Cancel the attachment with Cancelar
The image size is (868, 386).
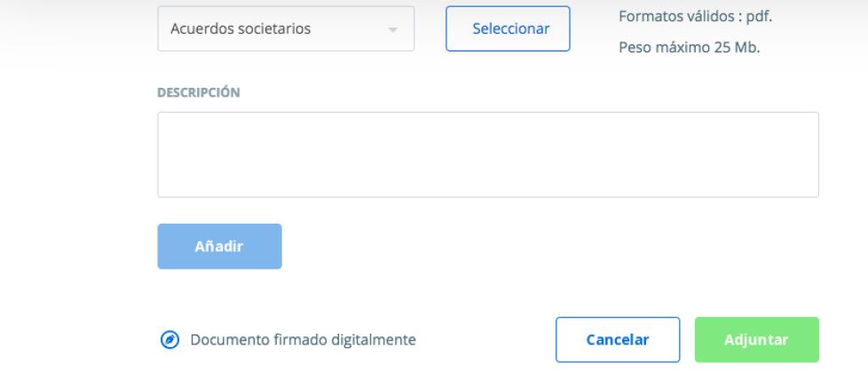click(617, 340)
